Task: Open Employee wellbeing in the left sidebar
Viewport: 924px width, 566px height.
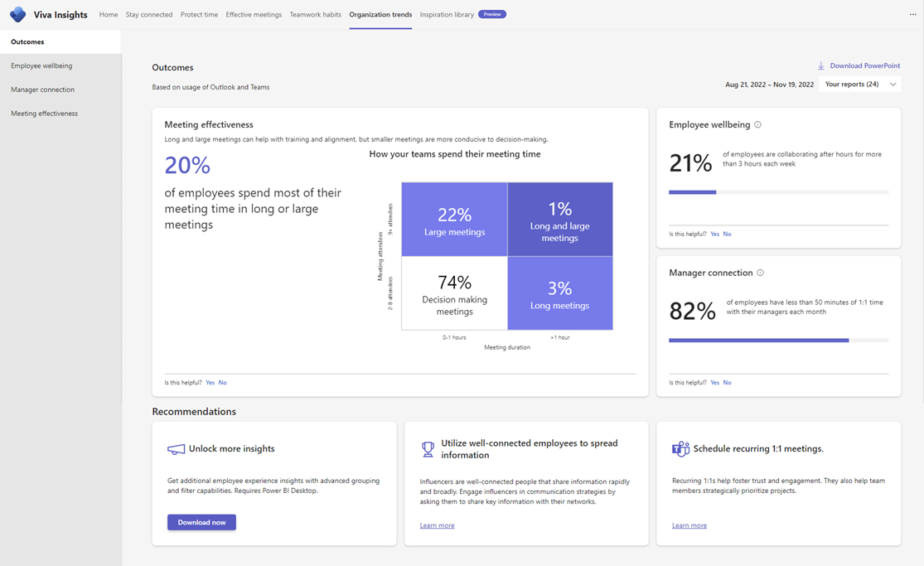Action: (x=60, y=66)
